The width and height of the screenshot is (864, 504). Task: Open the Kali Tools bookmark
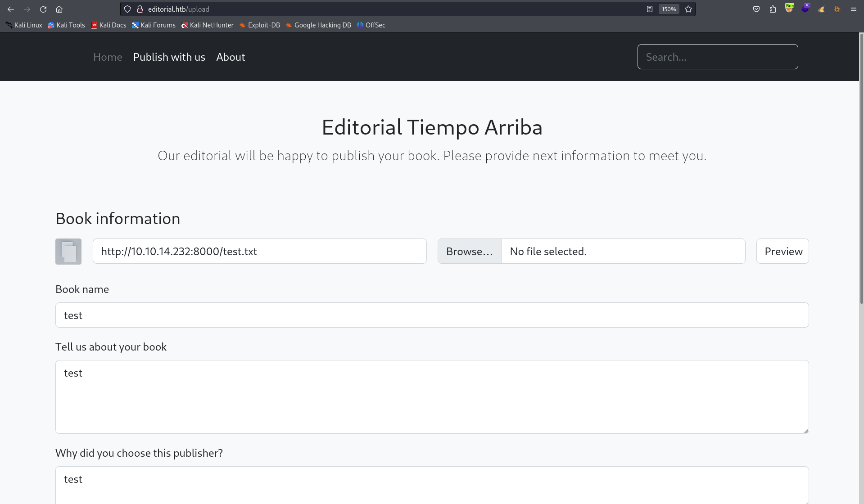tap(66, 25)
